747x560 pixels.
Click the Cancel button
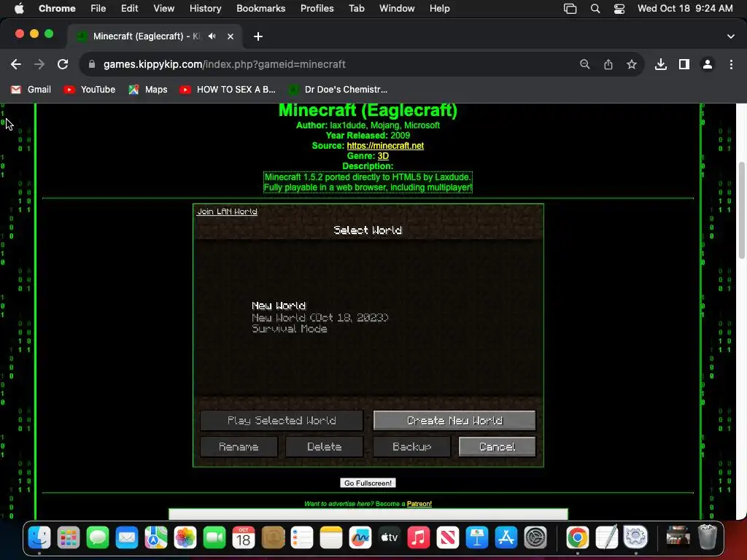click(x=498, y=447)
